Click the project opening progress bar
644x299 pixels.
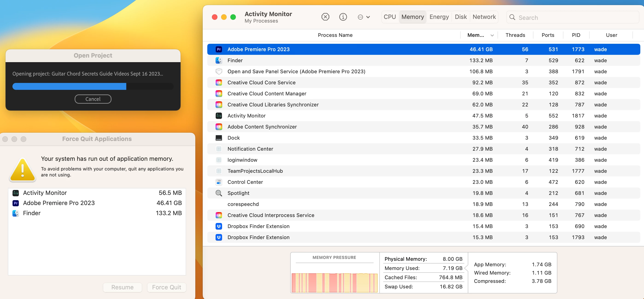tap(93, 86)
